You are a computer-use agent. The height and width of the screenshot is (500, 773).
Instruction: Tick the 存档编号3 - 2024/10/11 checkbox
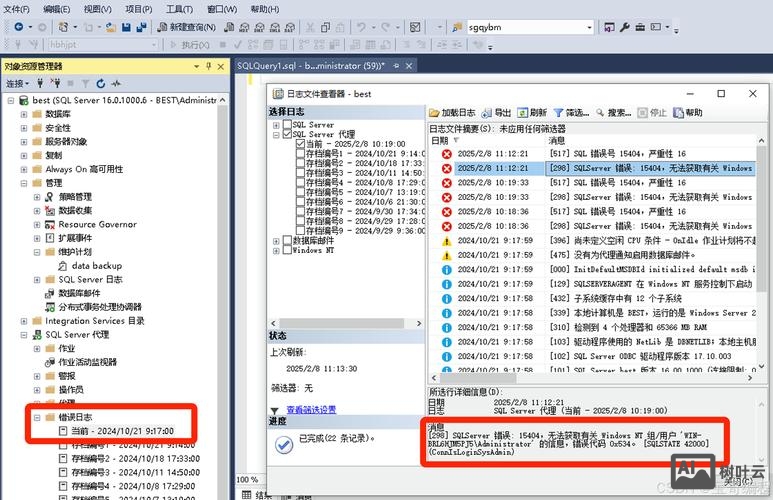(300, 173)
